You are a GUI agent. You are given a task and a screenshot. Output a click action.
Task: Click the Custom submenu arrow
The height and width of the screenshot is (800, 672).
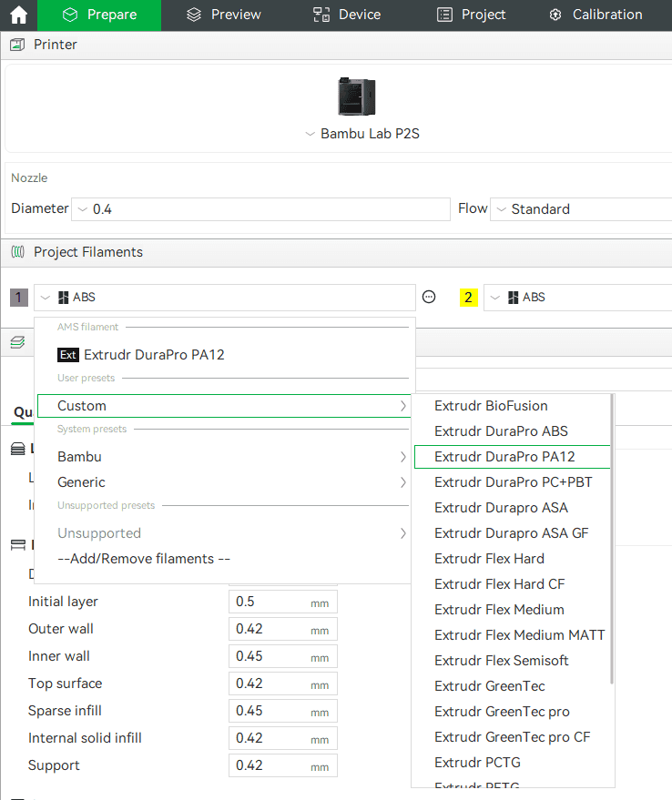pyautogui.click(x=402, y=406)
